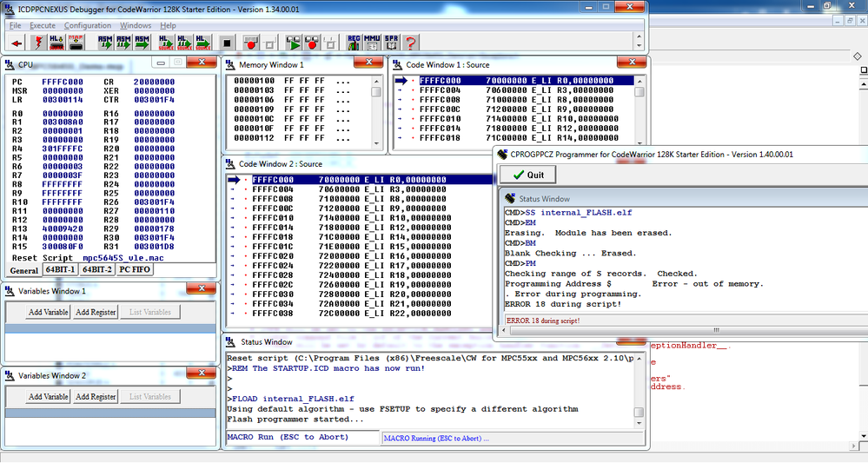Select the FFFFC038 row in Code Window 2

click(360, 313)
